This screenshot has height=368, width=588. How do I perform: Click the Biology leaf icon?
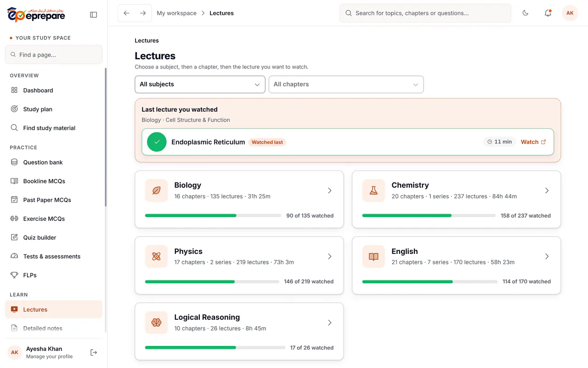pos(156,190)
